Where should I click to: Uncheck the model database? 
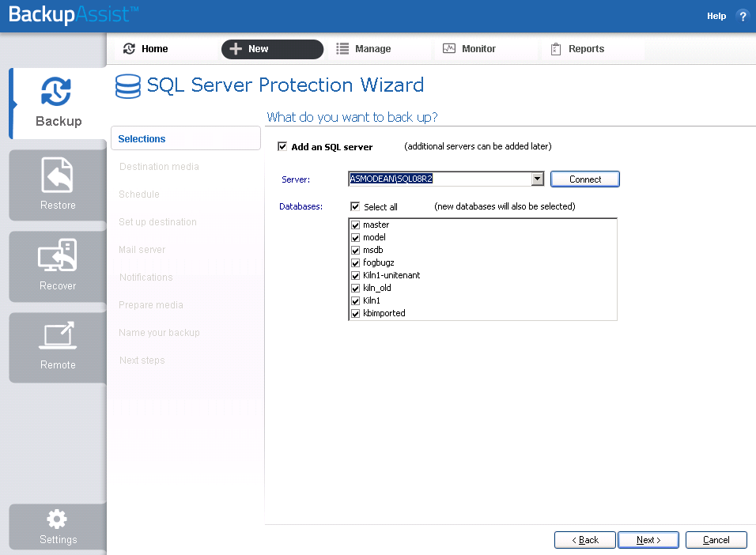[x=355, y=237]
